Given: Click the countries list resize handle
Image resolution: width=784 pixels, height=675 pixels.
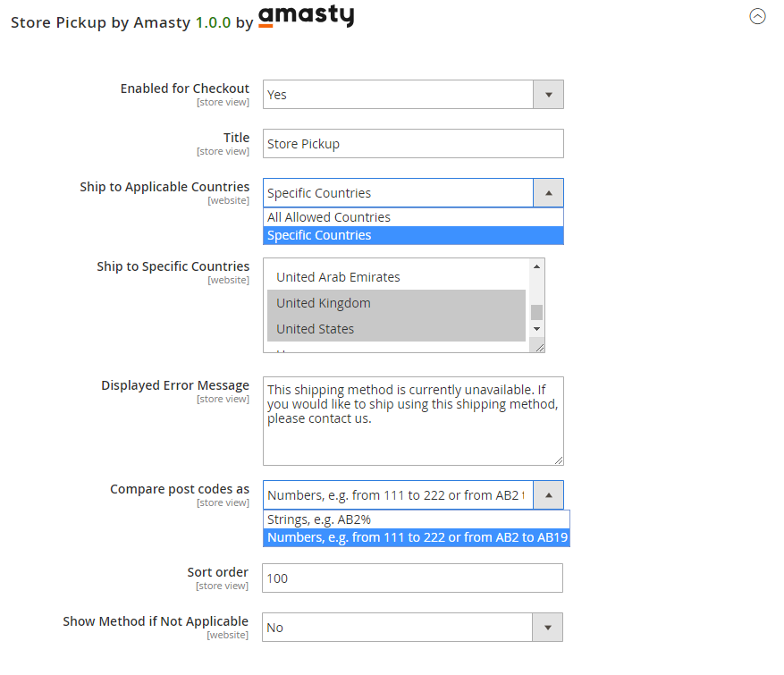Looking at the screenshot, I should tap(538, 347).
